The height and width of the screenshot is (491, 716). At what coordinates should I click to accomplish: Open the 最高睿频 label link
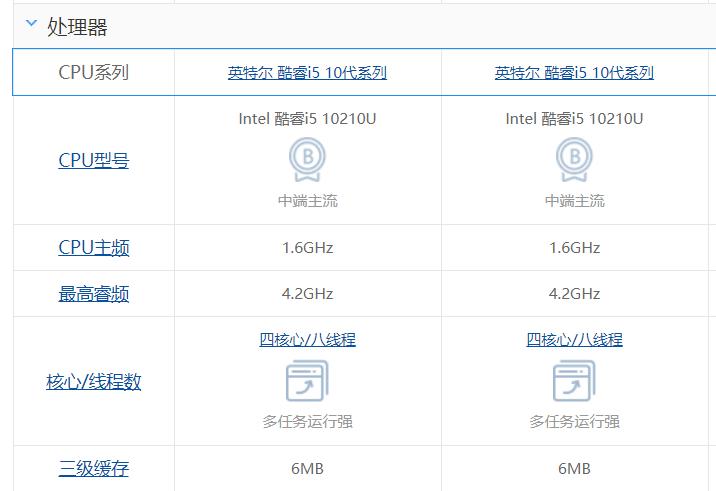point(94,294)
